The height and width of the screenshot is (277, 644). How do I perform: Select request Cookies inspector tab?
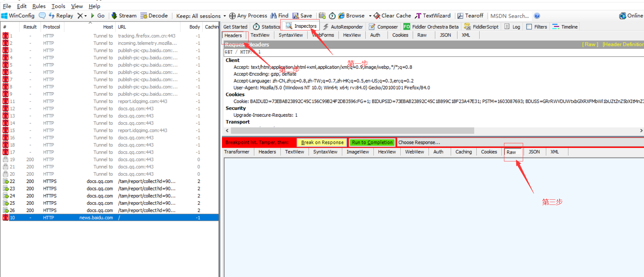pyautogui.click(x=400, y=35)
